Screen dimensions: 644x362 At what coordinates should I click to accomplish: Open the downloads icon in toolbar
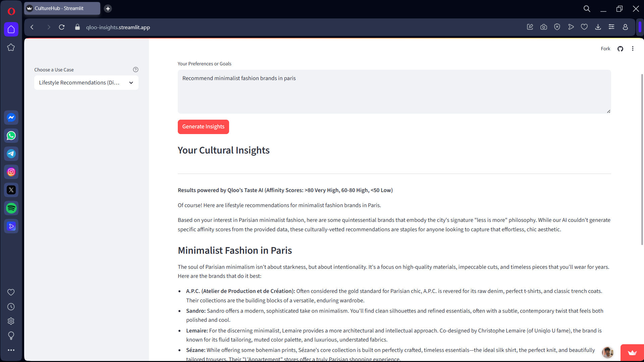pos(598,27)
